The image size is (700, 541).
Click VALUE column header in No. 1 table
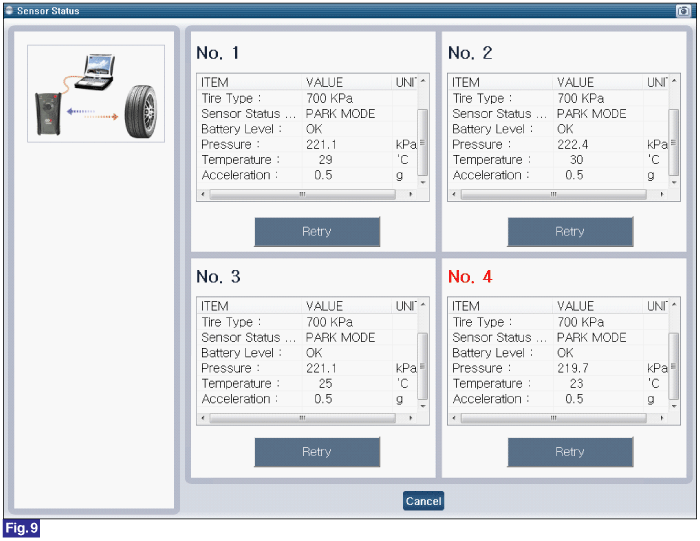[347, 82]
